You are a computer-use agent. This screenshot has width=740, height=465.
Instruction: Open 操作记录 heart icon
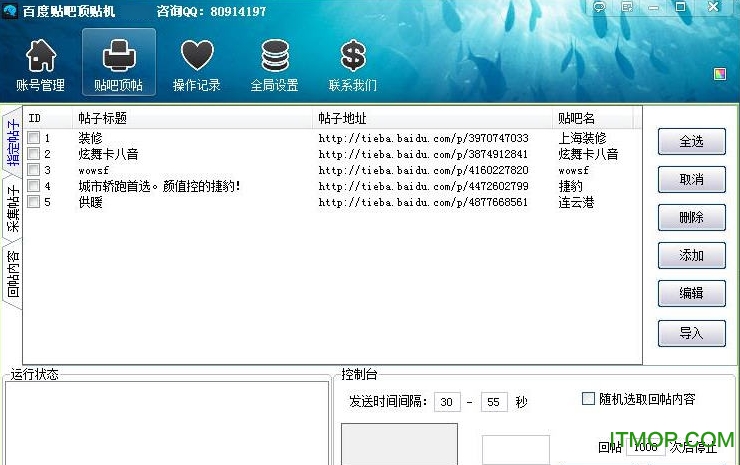tap(197, 56)
